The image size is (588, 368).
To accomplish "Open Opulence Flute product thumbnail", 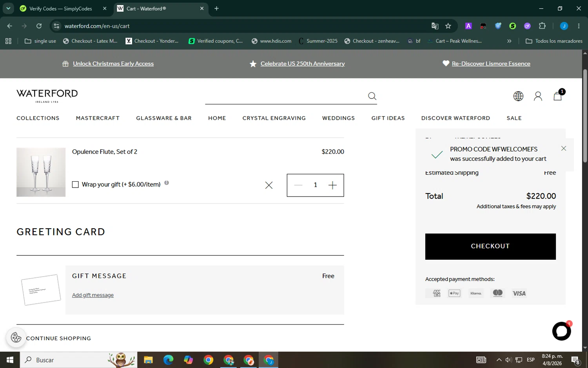I will (x=41, y=172).
